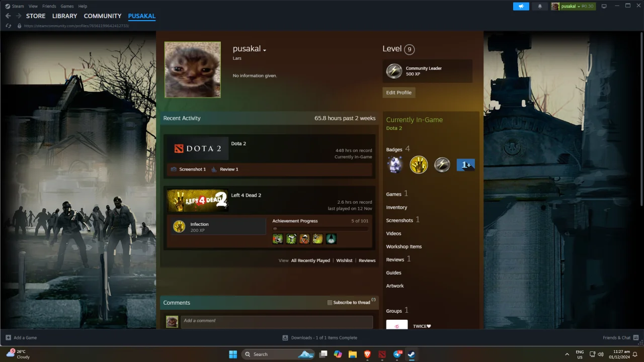644x362 pixels.
Task: Open All Recently Played link
Action: click(310, 260)
